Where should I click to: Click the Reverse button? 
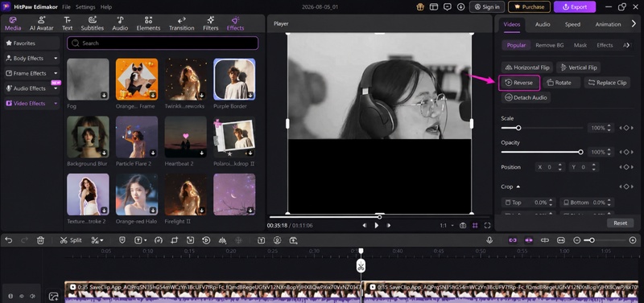point(519,83)
